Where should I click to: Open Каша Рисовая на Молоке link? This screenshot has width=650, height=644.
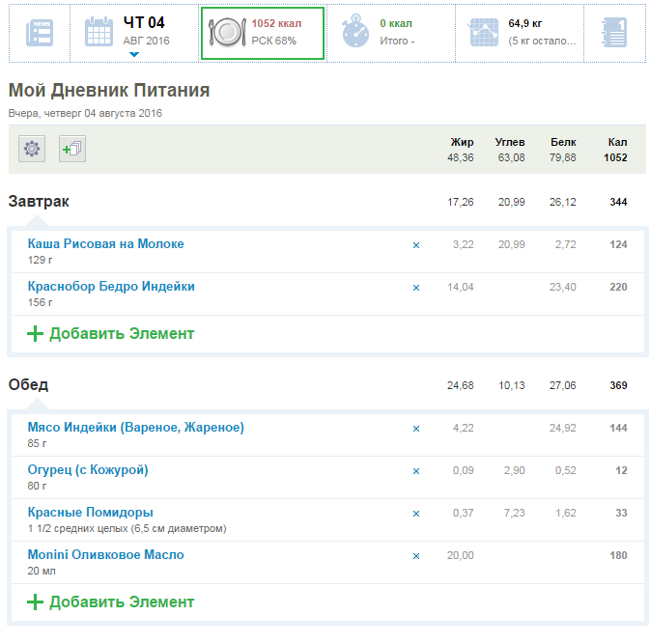[105, 244]
